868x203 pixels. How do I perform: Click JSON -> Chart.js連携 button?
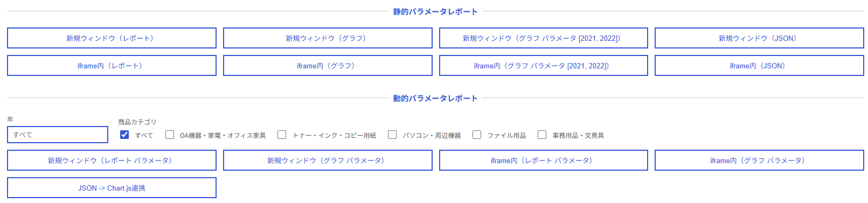coord(112,188)
